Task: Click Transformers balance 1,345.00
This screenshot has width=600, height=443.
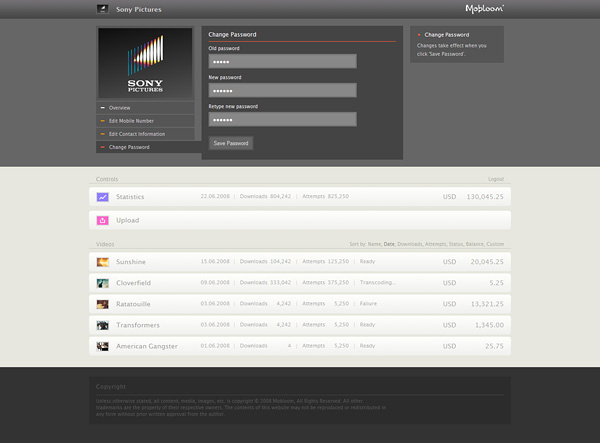Action: tap(489, 325)
